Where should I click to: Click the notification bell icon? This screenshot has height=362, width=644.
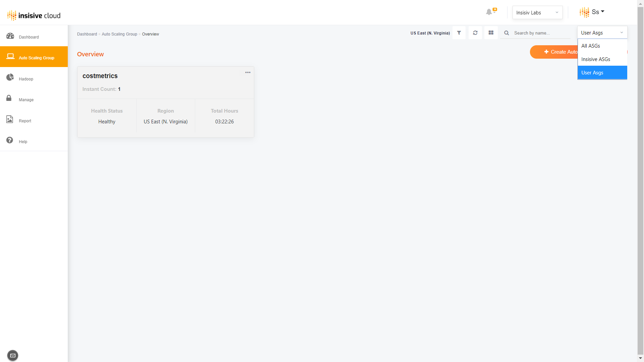point(489,12)
